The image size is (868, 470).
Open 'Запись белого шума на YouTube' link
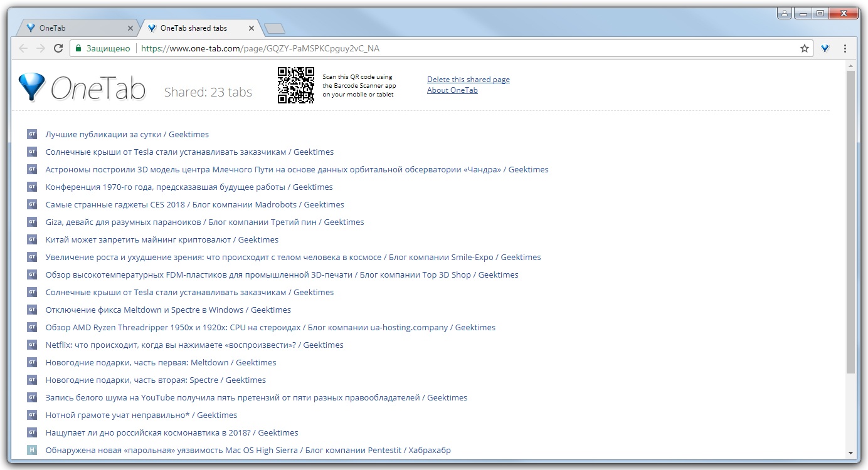coord(257,397)
